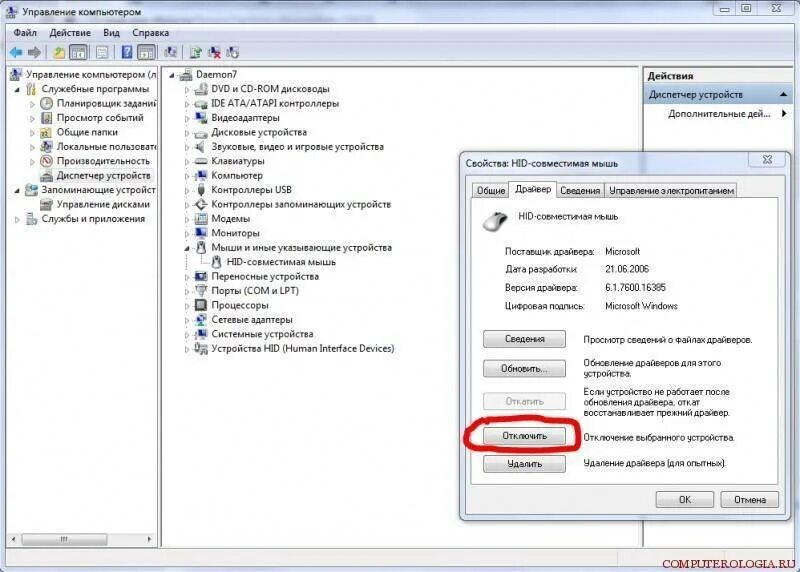The height and width of the screenshot is (572, 800).
Task: Click the Производительность icon
Action: 46,161
